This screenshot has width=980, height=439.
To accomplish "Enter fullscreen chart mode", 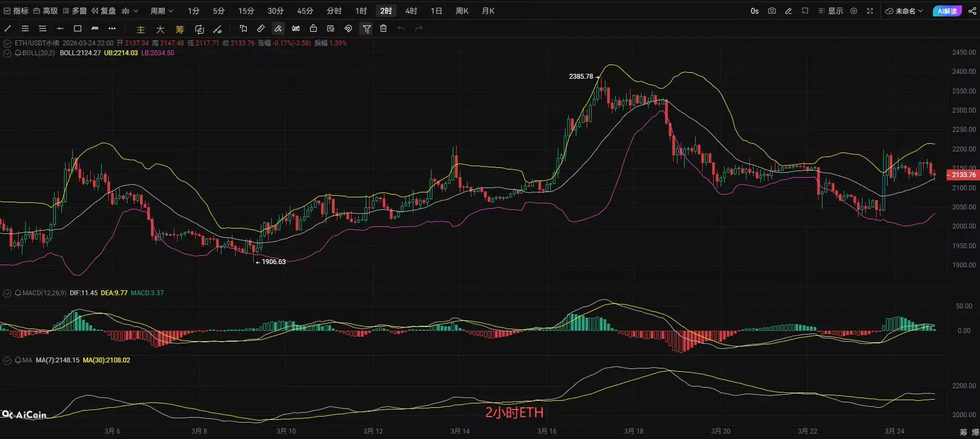I will pyautogui.click(x=870, y=11).
